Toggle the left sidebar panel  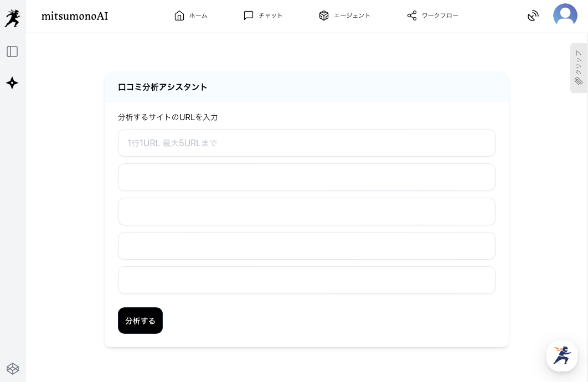(x=12, y=51)
